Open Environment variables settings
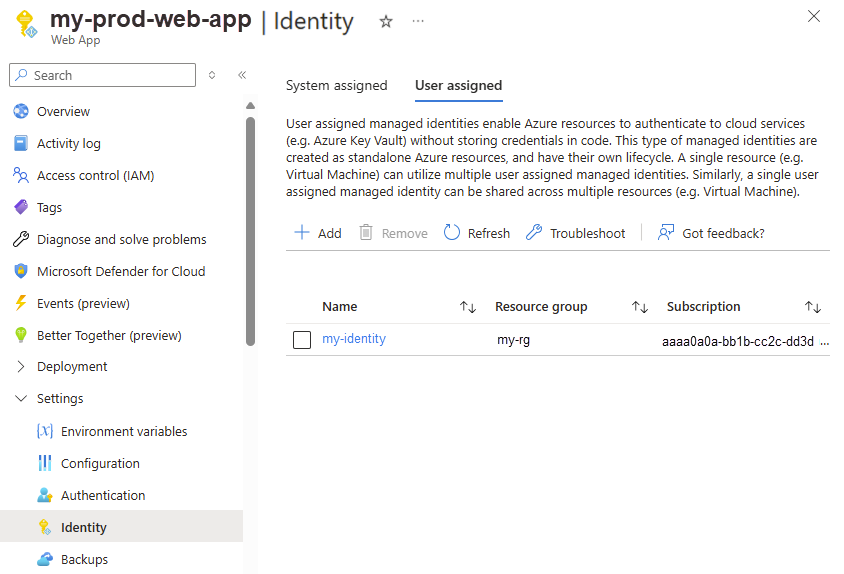 point(124,431)
